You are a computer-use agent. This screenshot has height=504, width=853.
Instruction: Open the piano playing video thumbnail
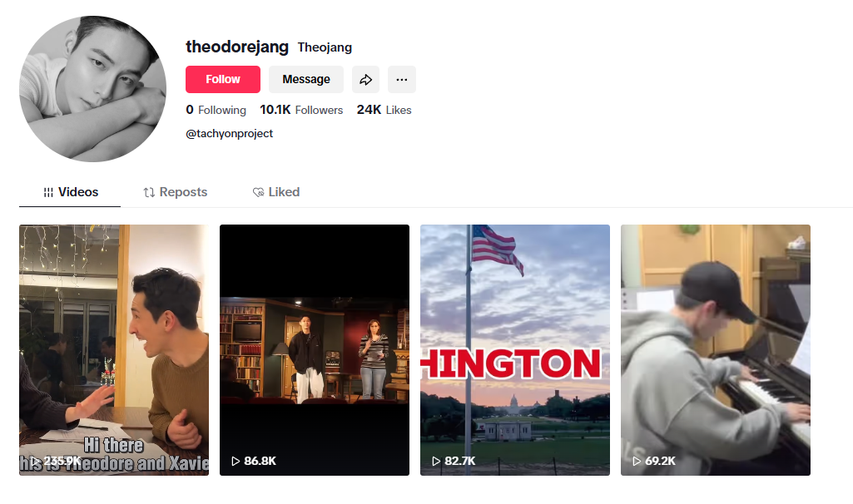[716, 350]
